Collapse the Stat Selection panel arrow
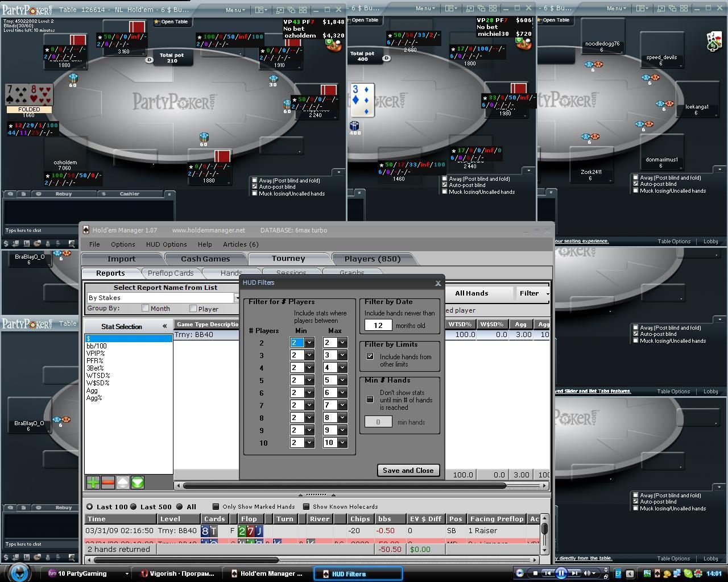 [164, 326]
